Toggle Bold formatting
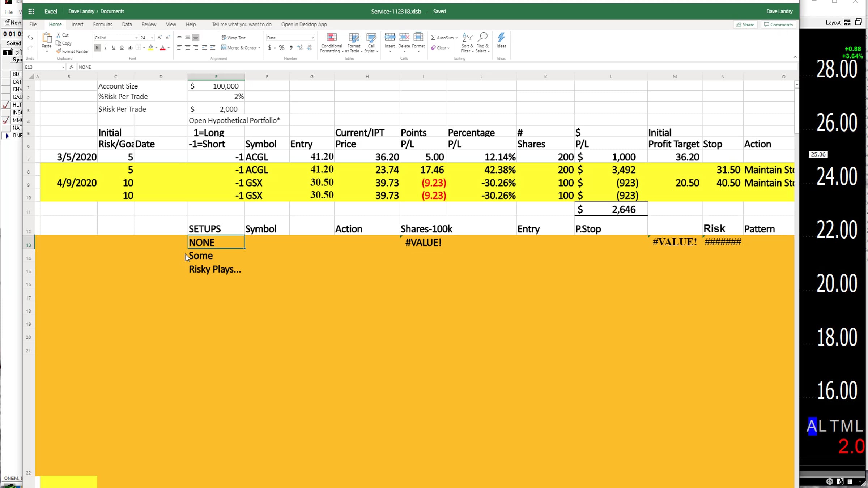The height and width of the screenshot is (488, 868). (x=97, y=48)
